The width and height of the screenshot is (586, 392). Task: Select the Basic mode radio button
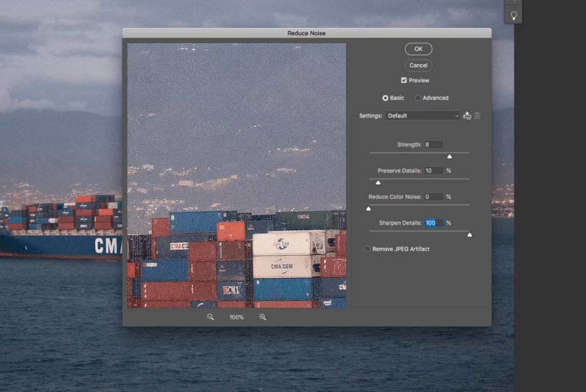pos(385,98)
